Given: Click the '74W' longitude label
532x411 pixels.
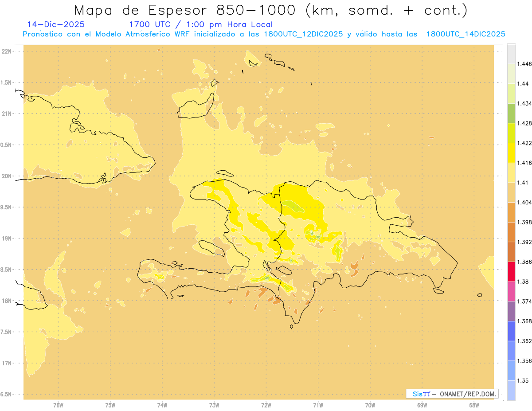Looking at the screenshot, I should pyautogui.click(x=162, y=405).
